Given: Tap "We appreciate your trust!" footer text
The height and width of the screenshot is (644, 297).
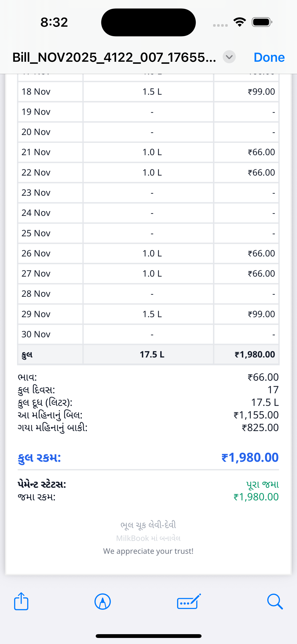Looking at the screenshot, I should 148,551.
